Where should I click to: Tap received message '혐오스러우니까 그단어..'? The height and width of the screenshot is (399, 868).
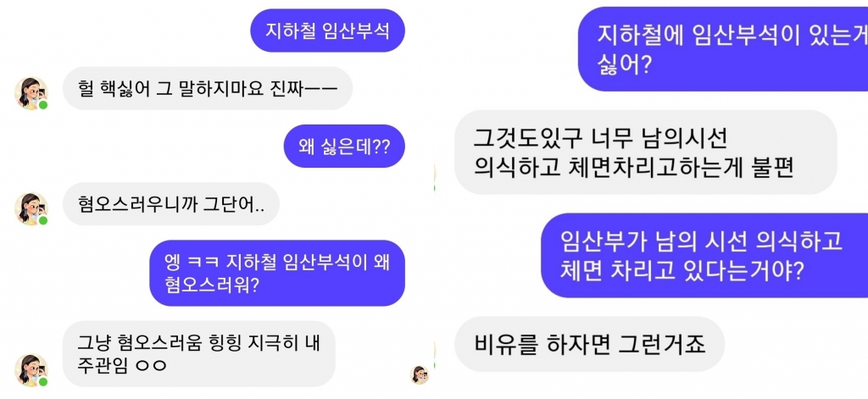(x=171, y=204)
